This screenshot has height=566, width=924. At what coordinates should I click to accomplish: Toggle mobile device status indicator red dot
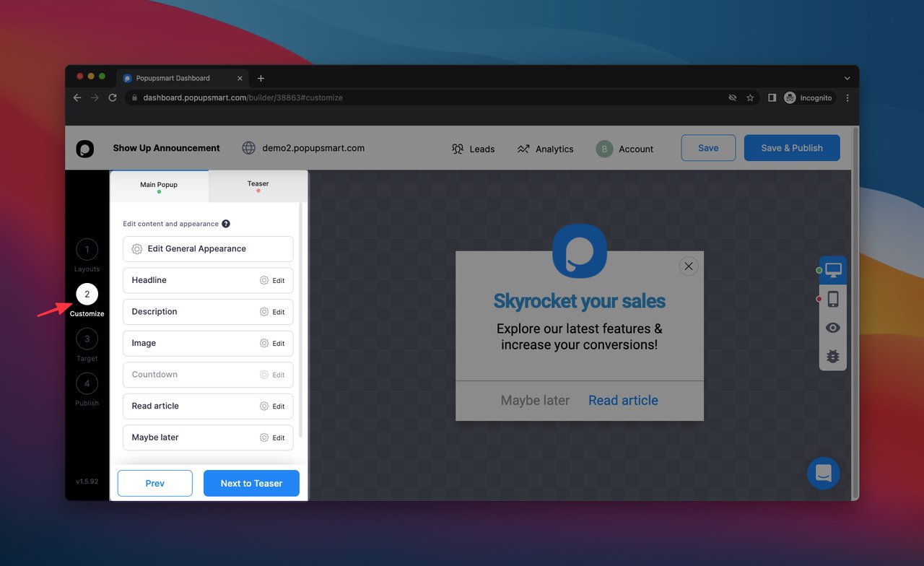[819, 298]
